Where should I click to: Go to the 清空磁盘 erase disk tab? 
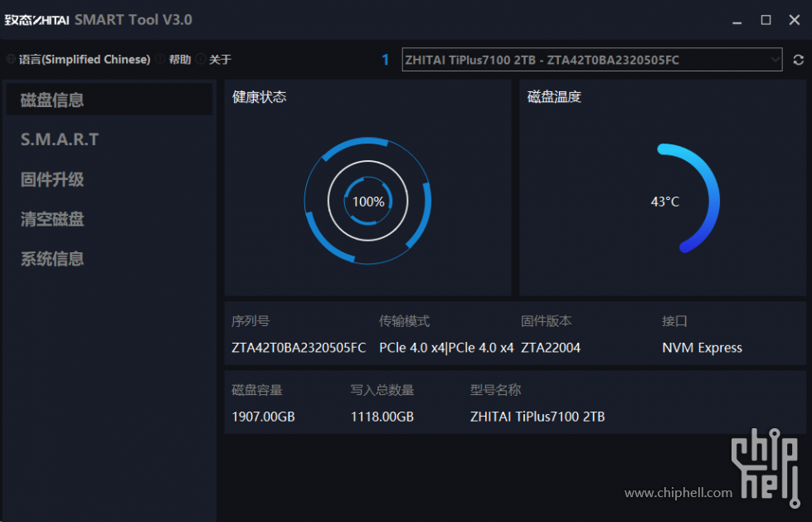(x=52, y=219)
